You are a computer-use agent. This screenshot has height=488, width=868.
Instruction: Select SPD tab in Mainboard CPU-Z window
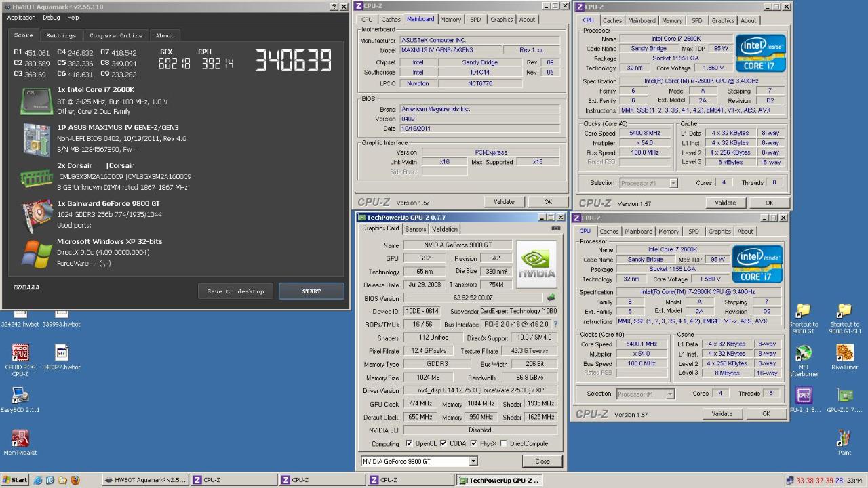pos(475,20)
